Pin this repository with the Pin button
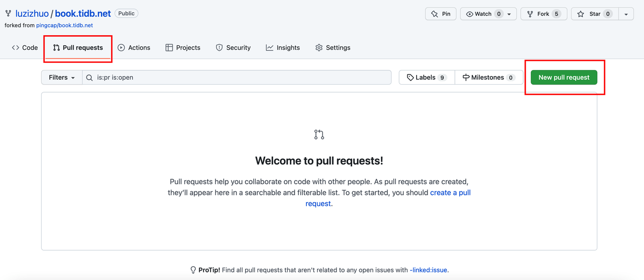This screenshot has width=644, height=280. 440,14
